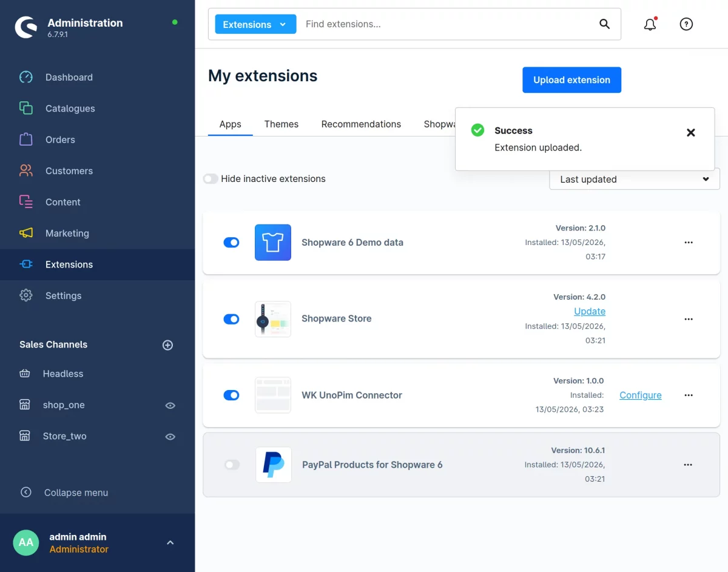Click the Shopware 6 Demo data name

(352, 243)
